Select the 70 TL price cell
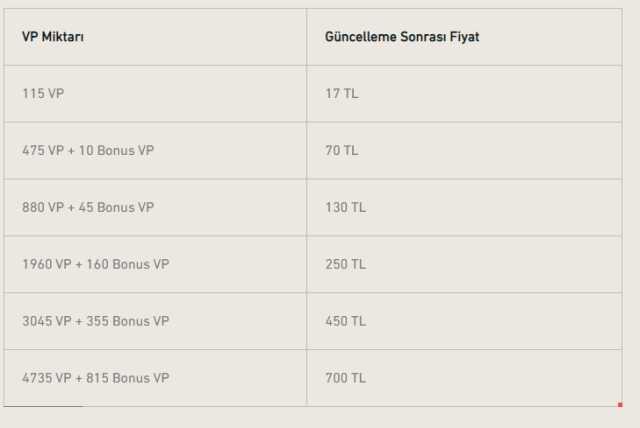The height and width of the screenshot is (428, 640). point(341,151)
